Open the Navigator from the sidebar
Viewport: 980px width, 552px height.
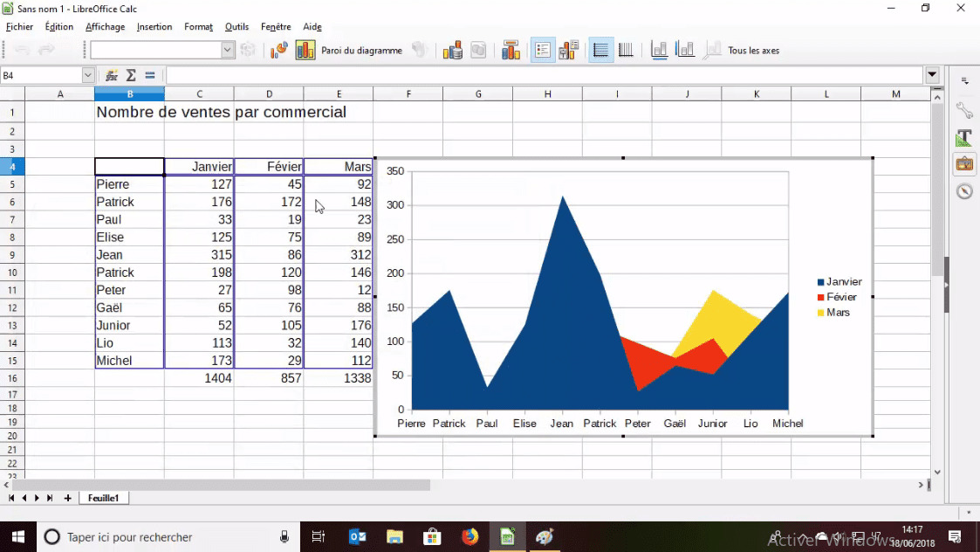pos(964,190)
